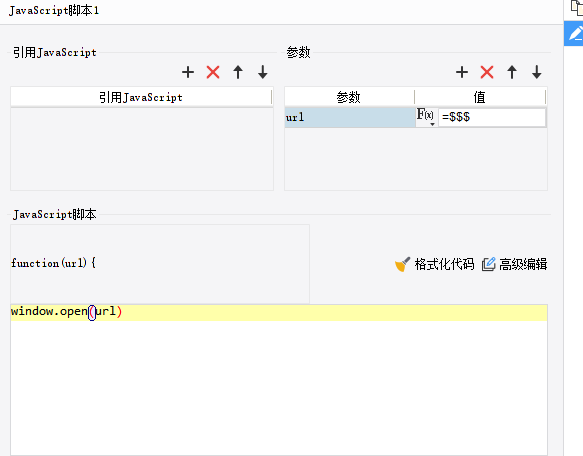
Task: Edit the =$$$ parameter value field
Action: click(492, 118)
